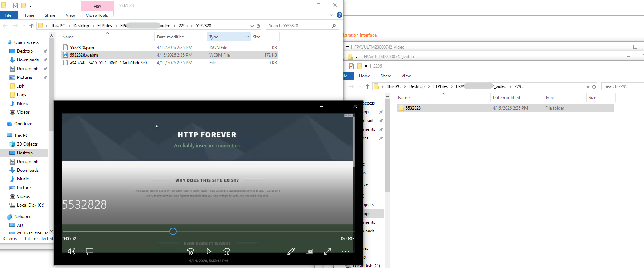Open Share tab in the 2295 window
644x268 pixels.
[386, 76]
